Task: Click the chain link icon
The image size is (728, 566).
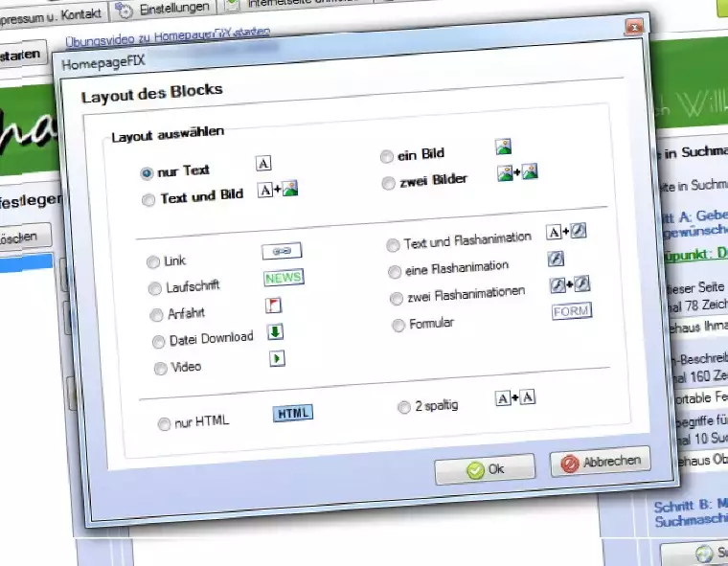Action: (282, 251)
